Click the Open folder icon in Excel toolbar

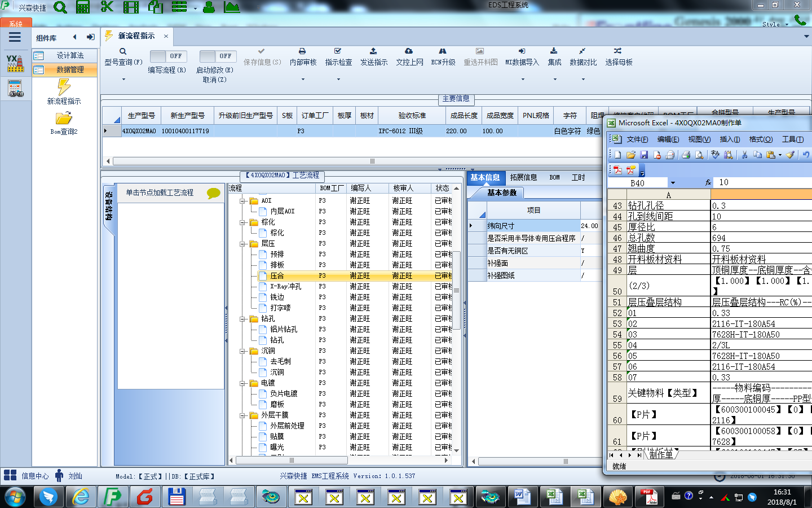tap(631, 155)
